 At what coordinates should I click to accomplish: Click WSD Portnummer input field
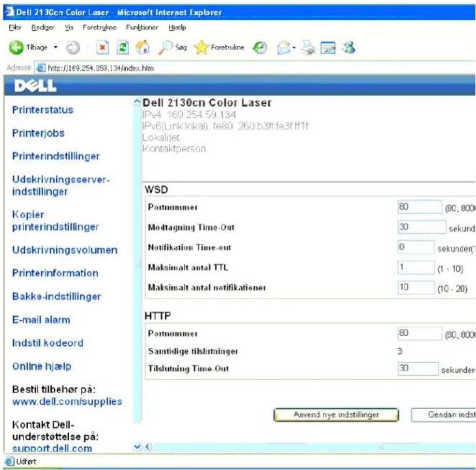point(420,207)
